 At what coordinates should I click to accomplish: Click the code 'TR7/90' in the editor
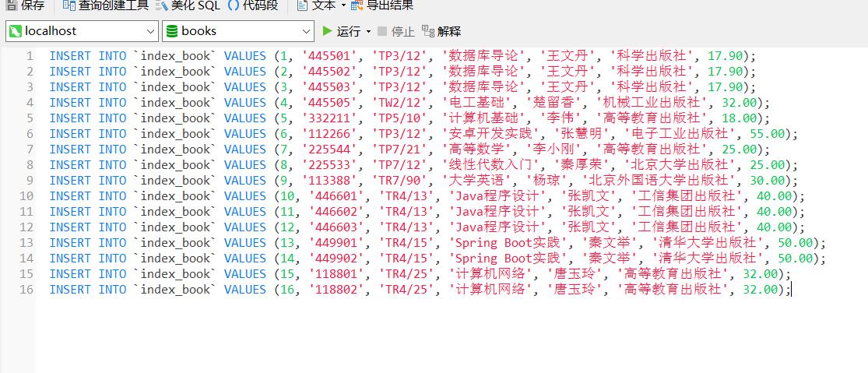400,180
